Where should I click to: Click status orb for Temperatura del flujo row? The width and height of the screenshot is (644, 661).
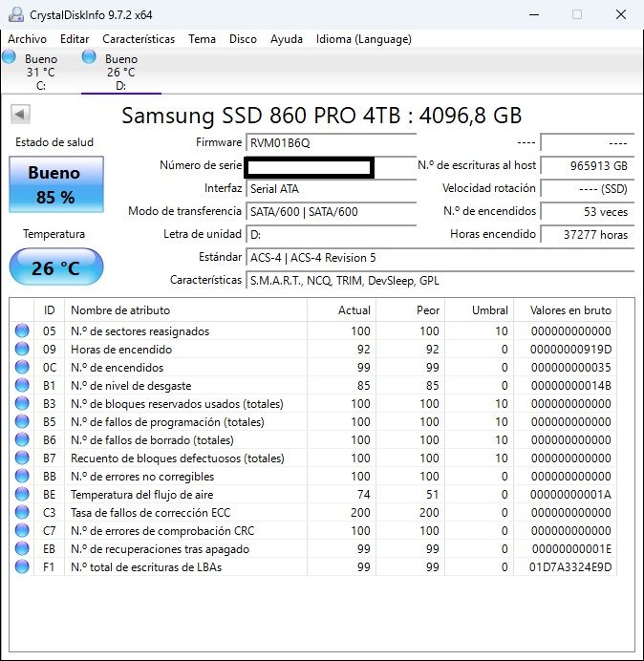[22, 494]
